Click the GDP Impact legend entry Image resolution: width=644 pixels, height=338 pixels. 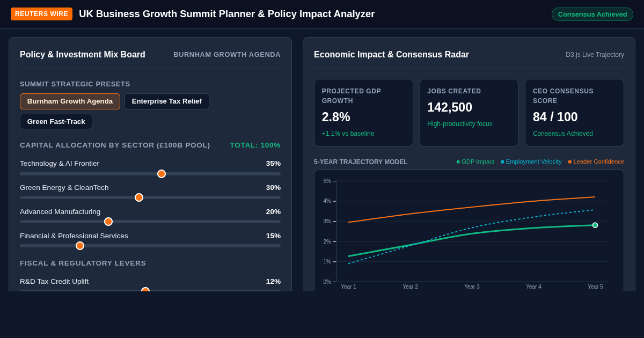coord(475,161)
